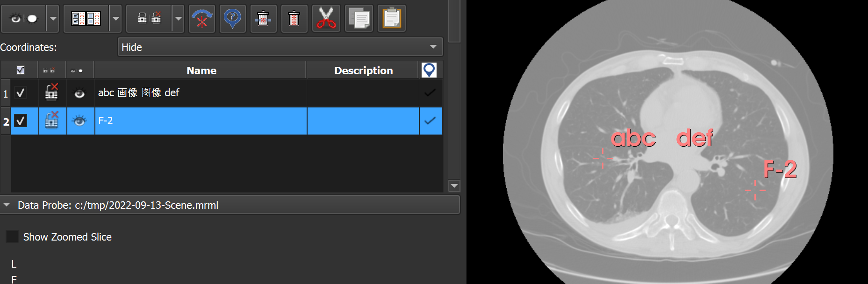The image size is (868, 284).
Task: Toggle eye visibility for abc 画像 图像 def
Action: (x=79, y=94)
